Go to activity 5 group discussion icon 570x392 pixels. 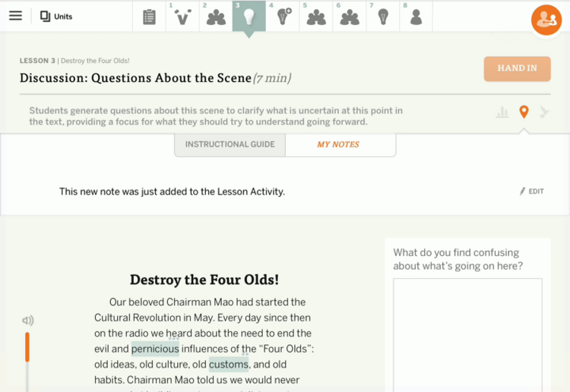click(x=316, y=17)
